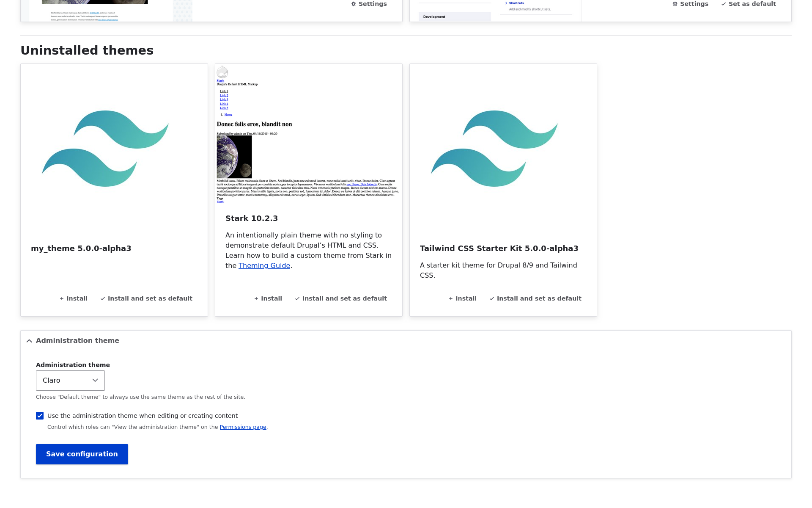Open the Permissions page link

243,427
